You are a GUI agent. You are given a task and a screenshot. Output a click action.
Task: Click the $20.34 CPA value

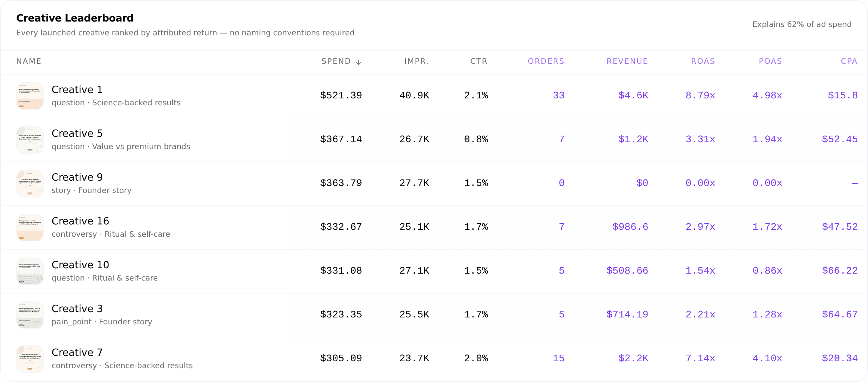(840, 358)
